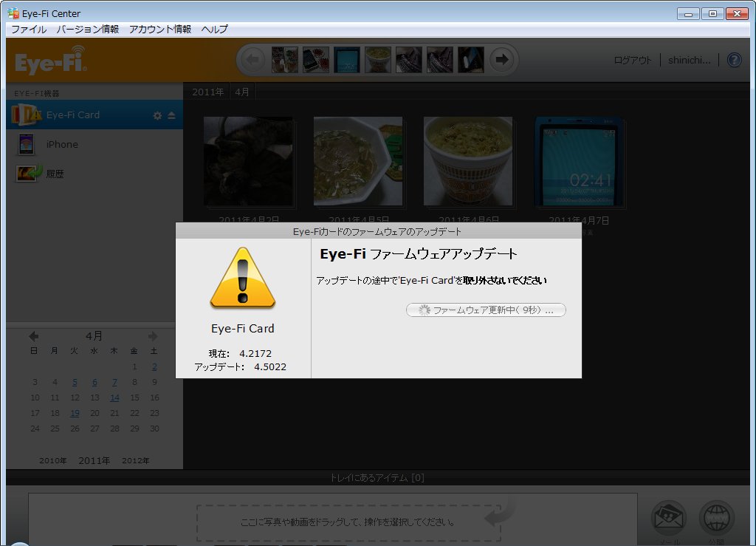Viewport: 756px width, 546px height.
Task: Select the 2011年 breadcrumb tab
Action: [207, 92]
